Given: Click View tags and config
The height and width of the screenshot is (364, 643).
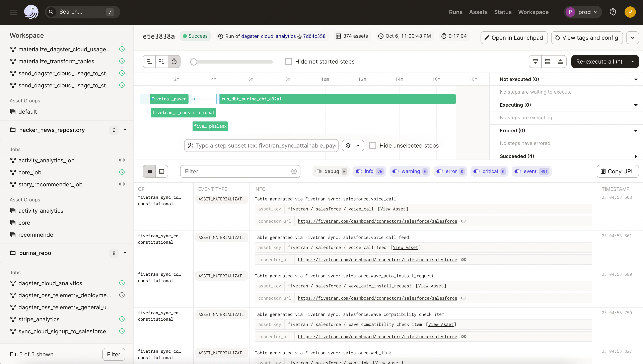Looking at the screenshot, I should click(x=587, y=38).
